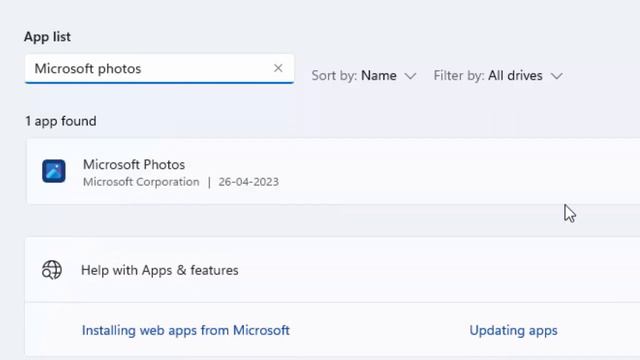The image size is (640, 360).
Task: Open the Filter by All drives dropdown
Action: [x=498, y=76]
